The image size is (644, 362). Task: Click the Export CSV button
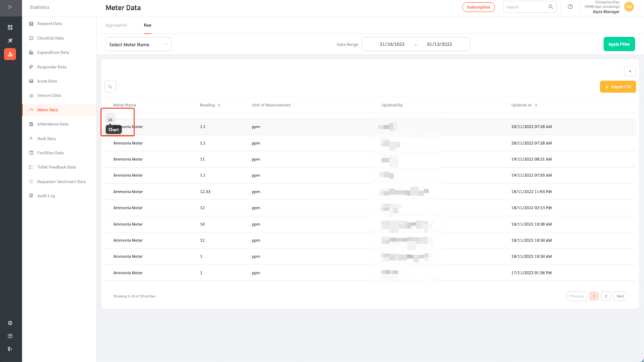[x=617, y=87]
